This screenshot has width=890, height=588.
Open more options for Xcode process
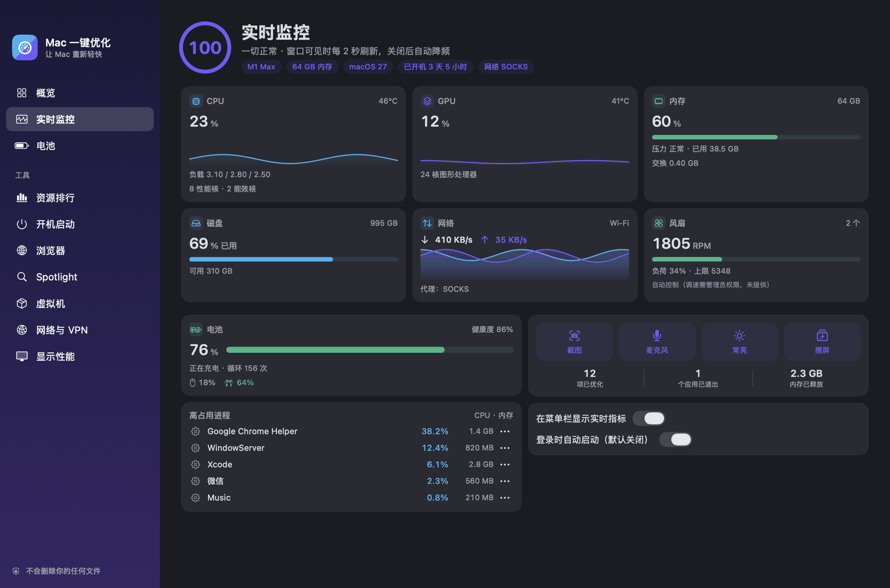click(x=505, y=464)
